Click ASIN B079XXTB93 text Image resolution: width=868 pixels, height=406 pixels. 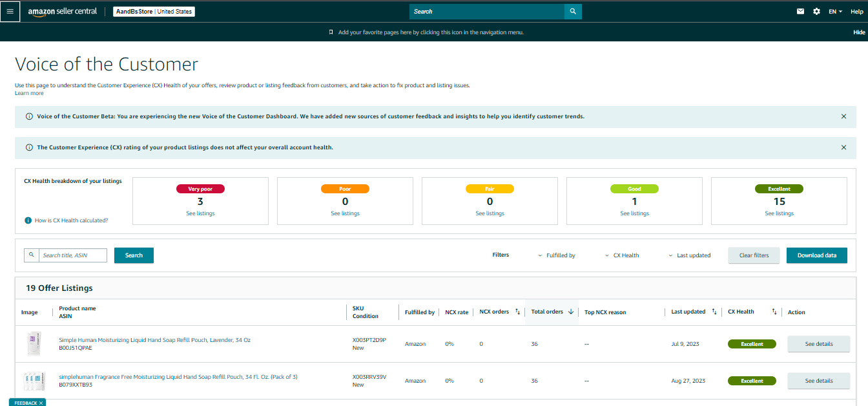tap(76, 385)
